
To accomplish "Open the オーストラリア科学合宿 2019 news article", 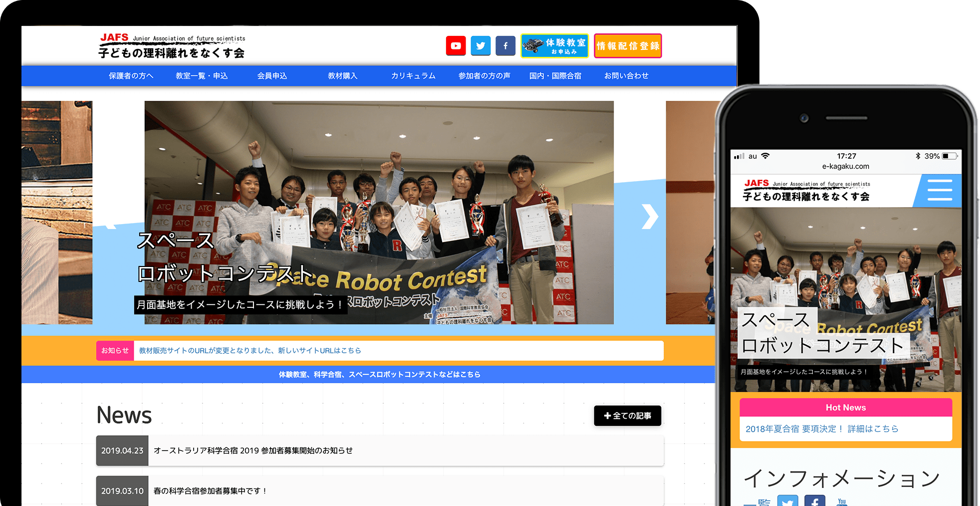I will tap(253, 451).
